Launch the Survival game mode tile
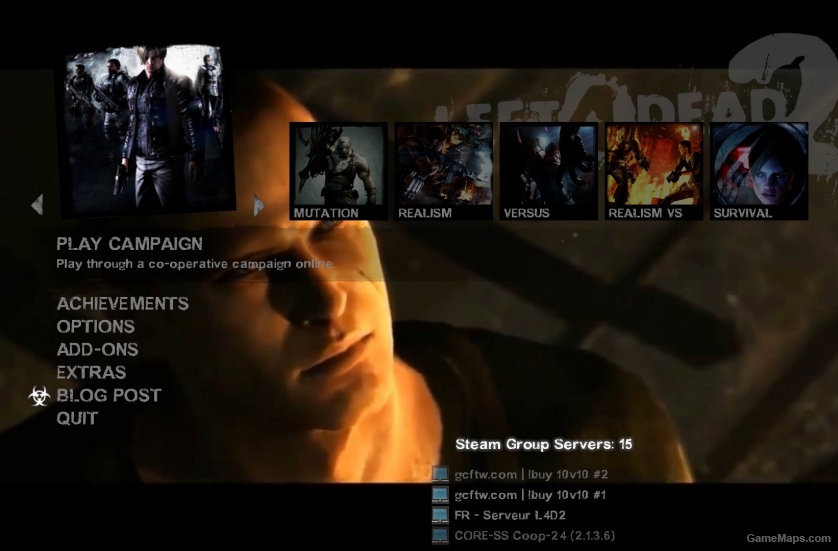This screenshot has height=551, width=838. coord(759,171)
